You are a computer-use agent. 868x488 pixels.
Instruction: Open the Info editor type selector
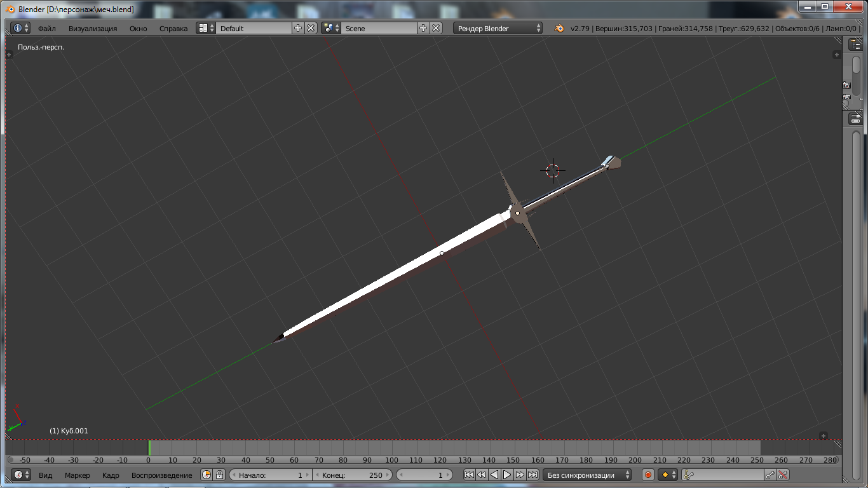tap(20, 28)
